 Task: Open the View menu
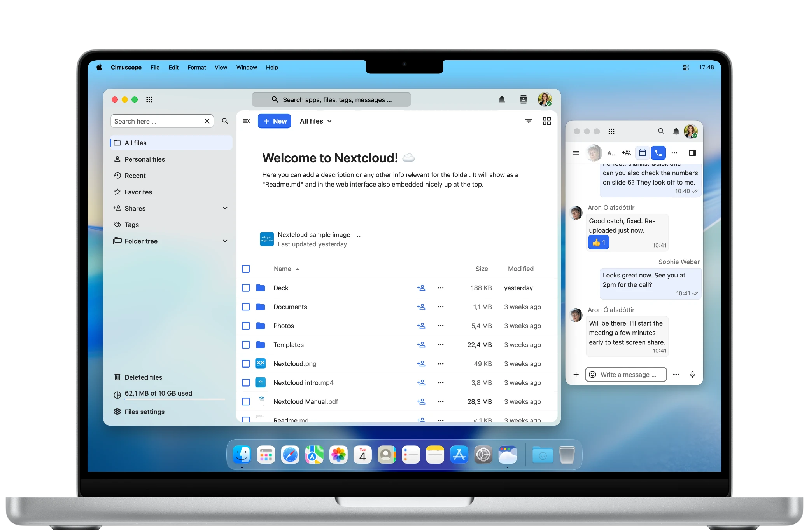point(221,67)
